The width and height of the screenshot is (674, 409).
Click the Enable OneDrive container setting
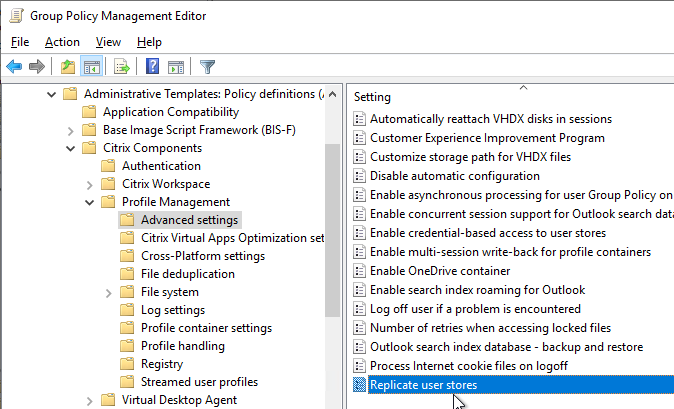point(439,271)
